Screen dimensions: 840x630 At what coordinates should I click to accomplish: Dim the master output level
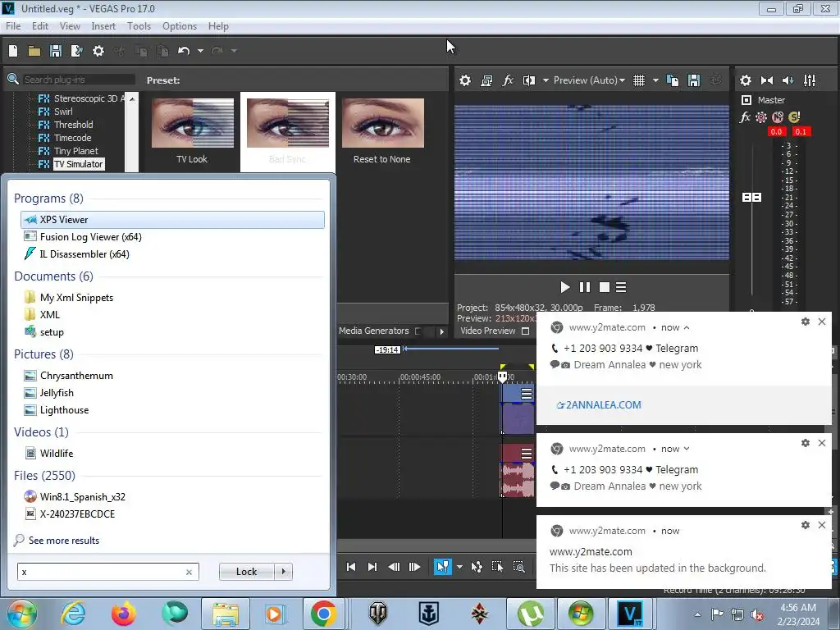pos(788,80)
